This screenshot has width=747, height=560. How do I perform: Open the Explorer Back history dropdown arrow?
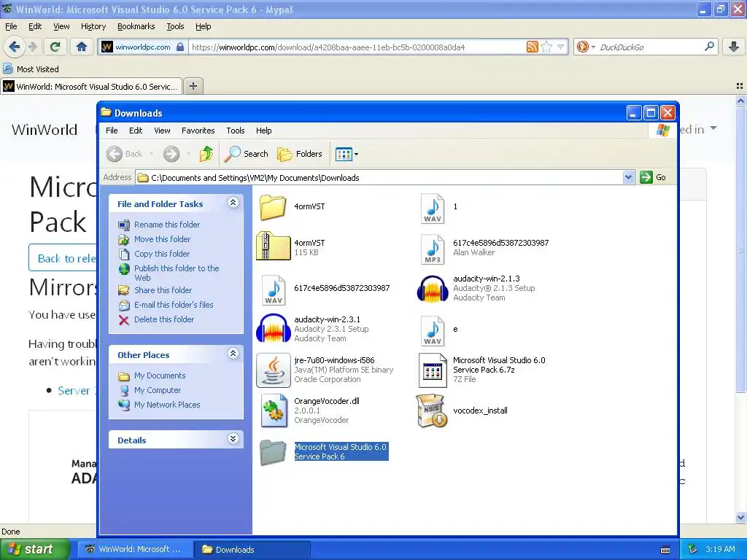pyautogui.click(x=152, y=154)
